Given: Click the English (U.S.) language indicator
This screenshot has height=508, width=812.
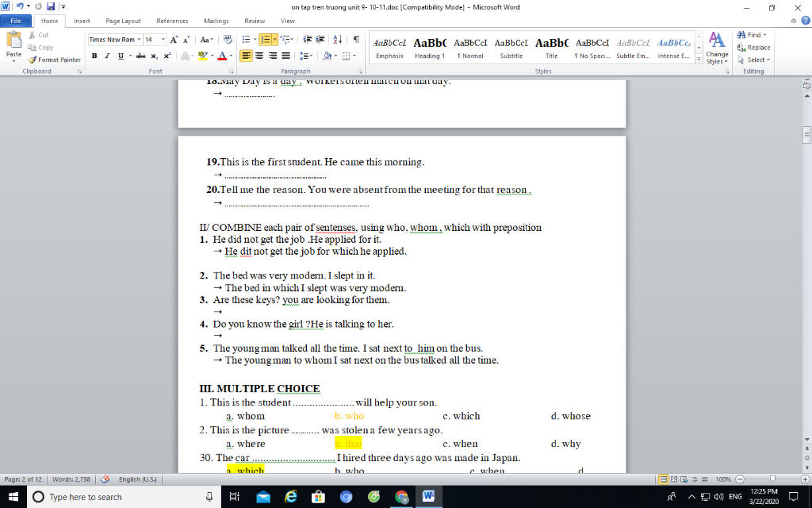Looking at the screenshot, I should [138, 479].
